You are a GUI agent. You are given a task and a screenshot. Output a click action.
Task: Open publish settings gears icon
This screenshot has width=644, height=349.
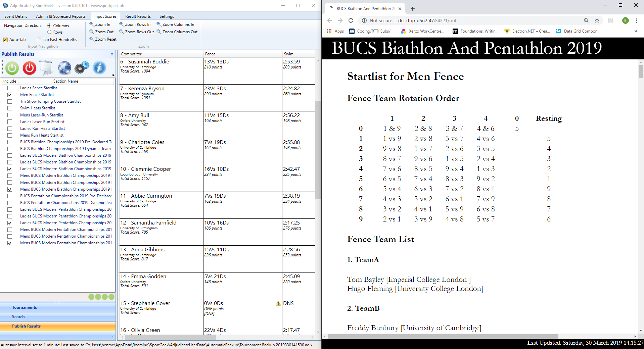82,68
